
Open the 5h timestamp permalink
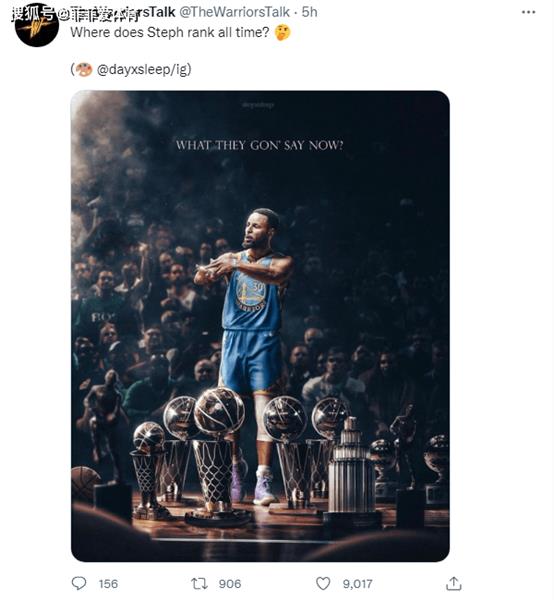(310, 12)
